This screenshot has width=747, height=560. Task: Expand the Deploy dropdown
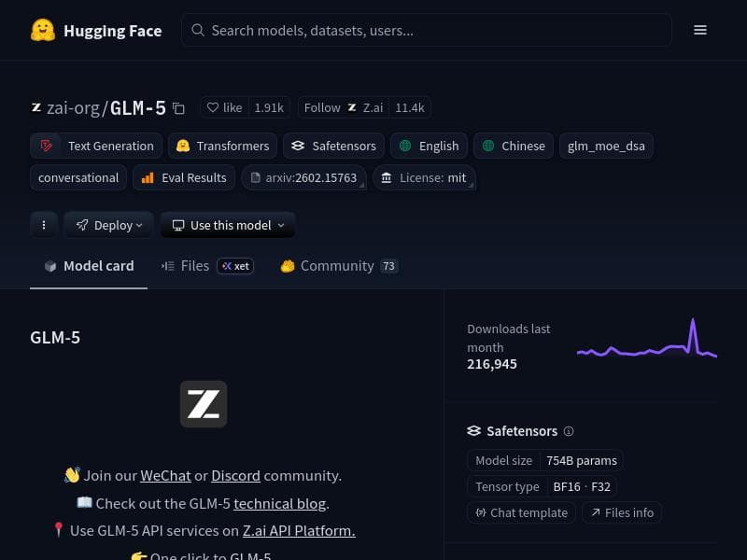tap(109, 225)
